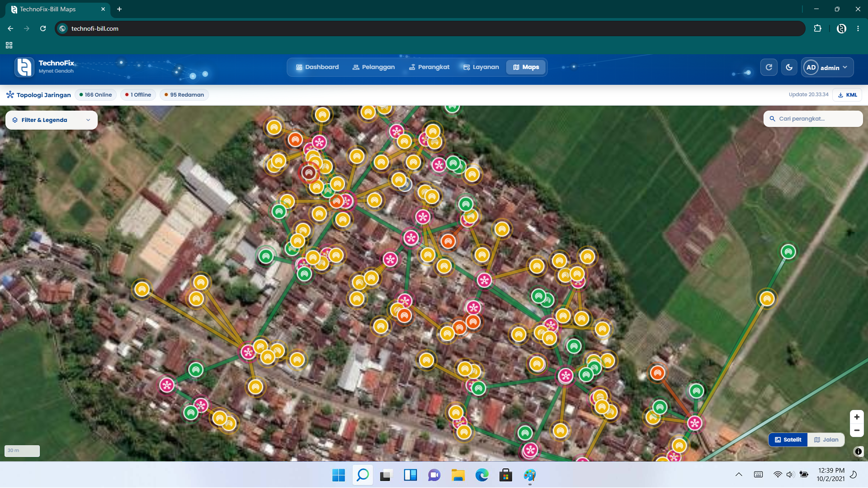
Task: Go to the Pelanggan menu tab
Action: (x=373, y=67)
